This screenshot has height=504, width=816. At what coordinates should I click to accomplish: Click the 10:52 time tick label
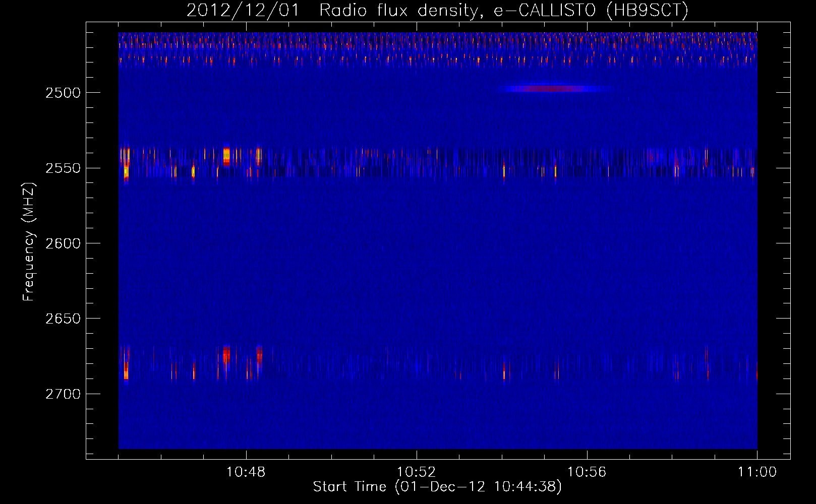[x=417, y=472]
